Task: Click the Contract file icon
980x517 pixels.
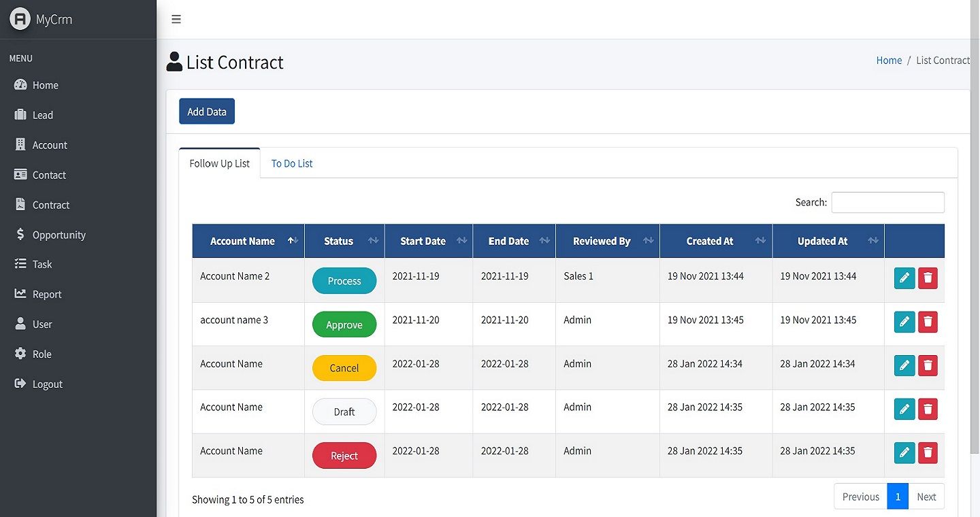Action: pyautogui.click(x=20, y=205)
